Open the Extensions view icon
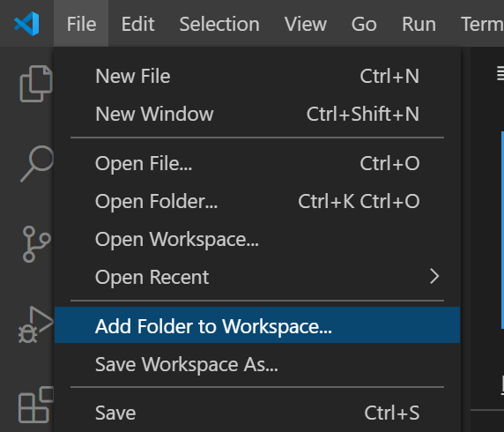The width and height of the screenshot is (504, 432). point(36,405)
